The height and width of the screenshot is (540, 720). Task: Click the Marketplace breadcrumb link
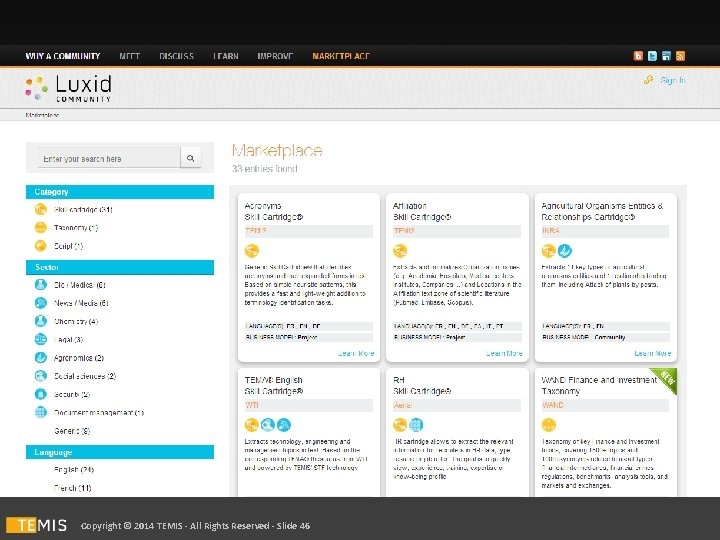tap(42, 115)
